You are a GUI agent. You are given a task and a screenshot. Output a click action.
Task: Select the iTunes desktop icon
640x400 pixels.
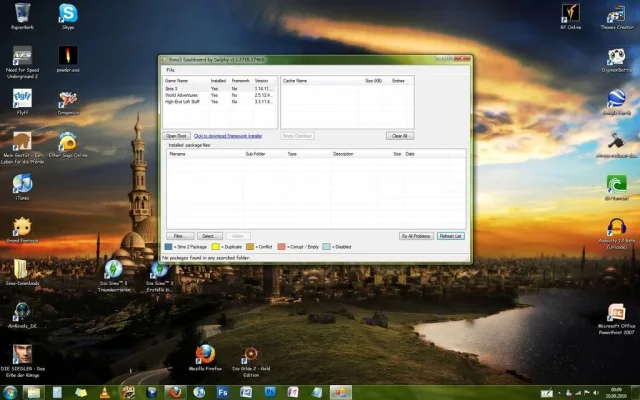tap(22, 187)
